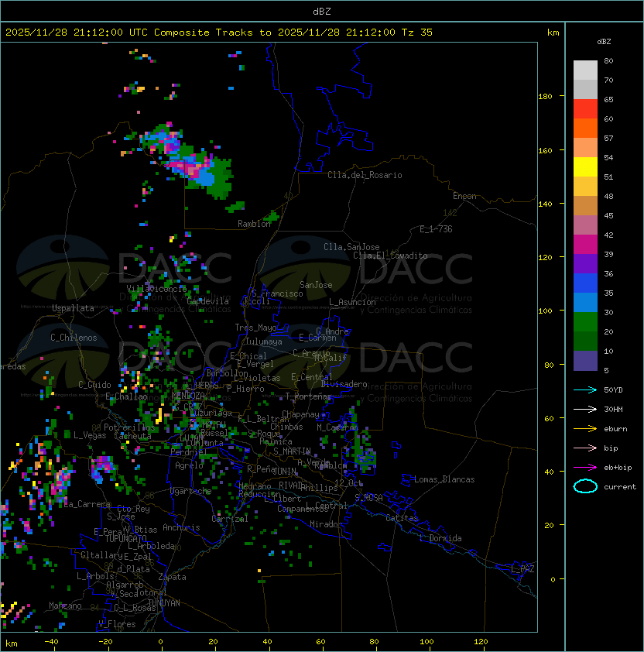Pick the slate-purple swatch at the scale bottom

click(x=585, y=361)
